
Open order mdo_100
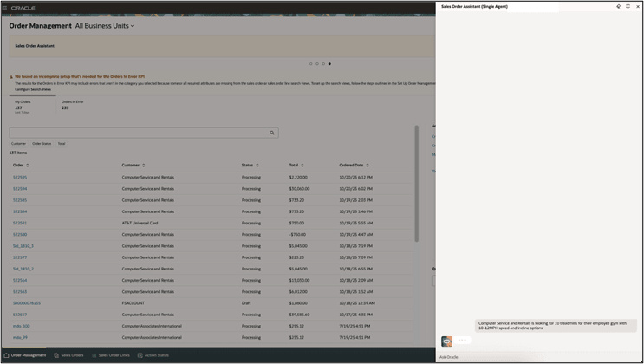[x=22, y=326]
